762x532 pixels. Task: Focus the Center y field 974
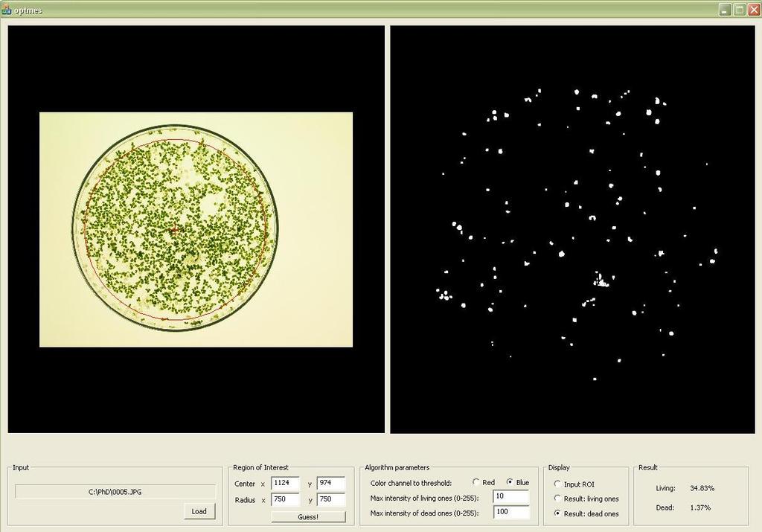click(x=331, y=483)
